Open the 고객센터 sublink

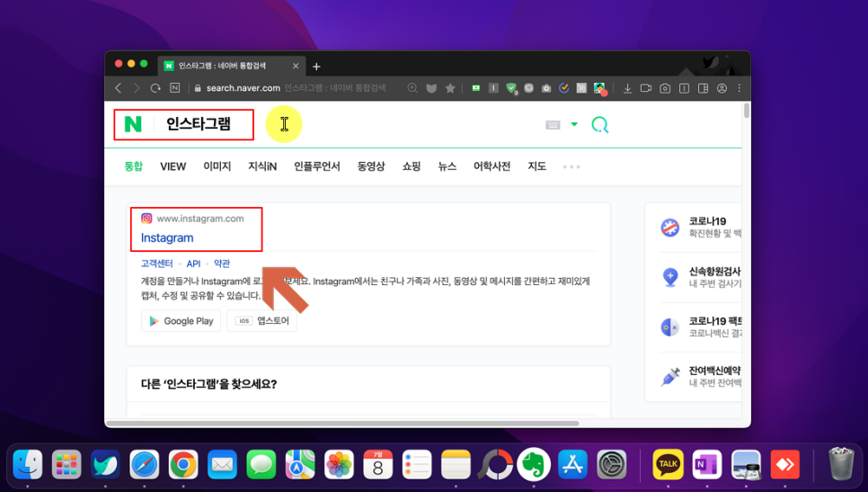click(x=156, y=264)
